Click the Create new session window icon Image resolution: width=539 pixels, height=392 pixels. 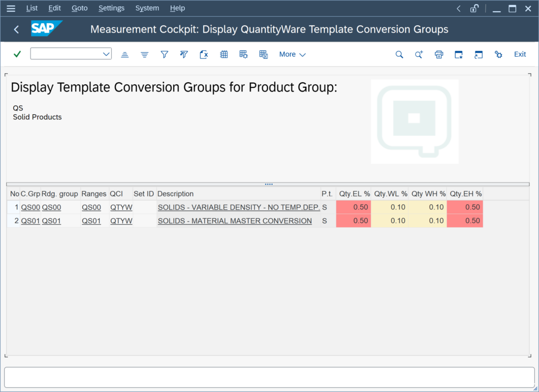pyautogui.click(x=458, y=54)
